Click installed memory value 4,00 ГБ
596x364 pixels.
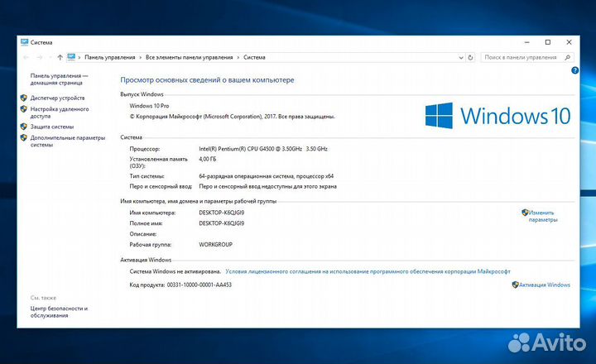point(208,159)
